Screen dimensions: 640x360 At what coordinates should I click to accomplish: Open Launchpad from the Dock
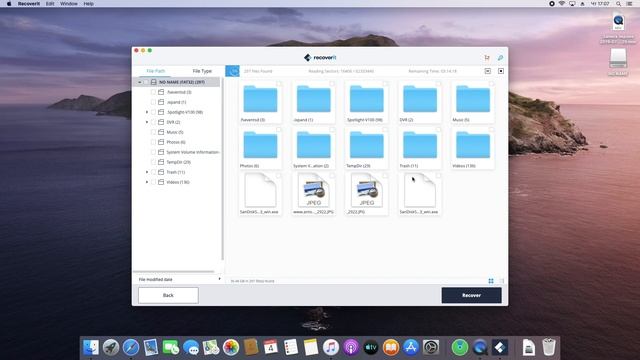click(111, 347)
